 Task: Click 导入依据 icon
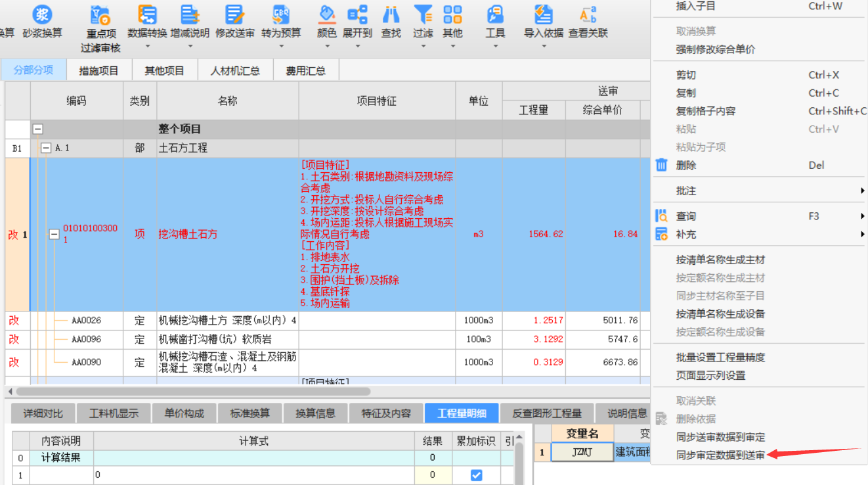544,14
